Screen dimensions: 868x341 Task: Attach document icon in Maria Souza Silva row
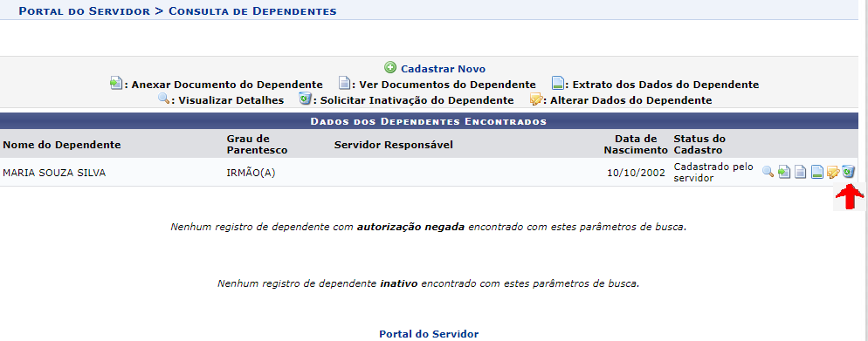[x=784, y=172]
